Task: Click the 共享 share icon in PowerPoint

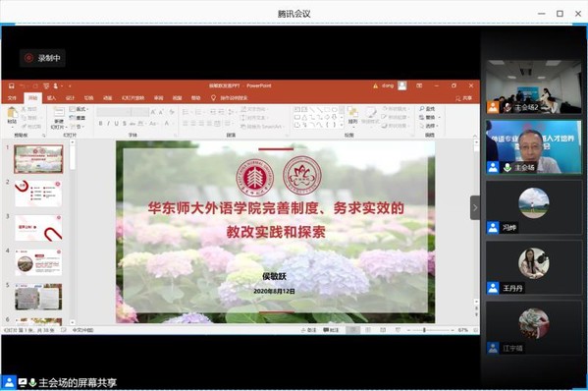Action: [x=463, y=98]
